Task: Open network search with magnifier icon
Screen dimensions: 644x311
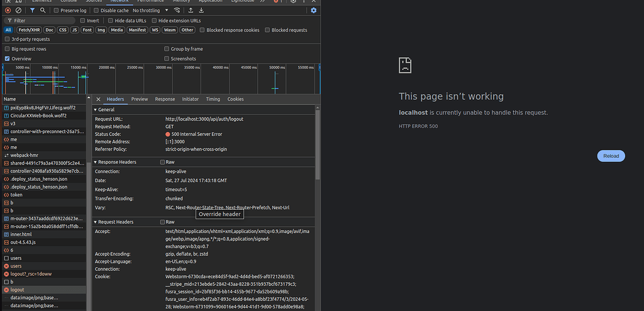Action: coord(43,11)
